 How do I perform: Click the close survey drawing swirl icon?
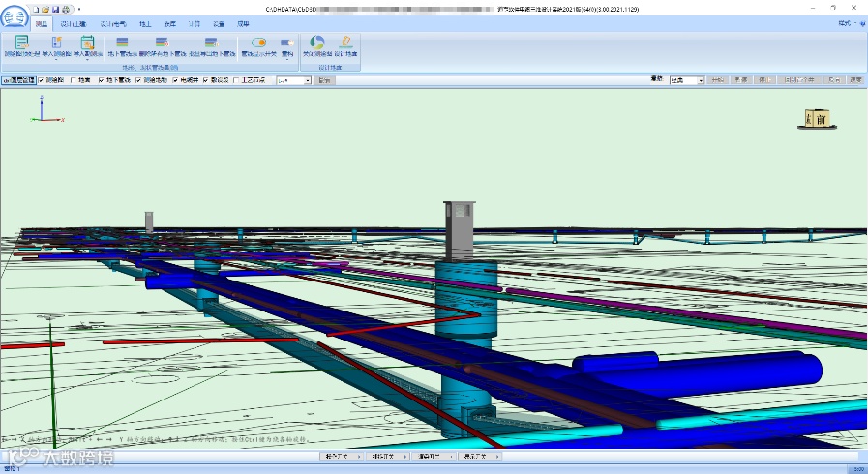pyautogui.click(x=317, y=43)
